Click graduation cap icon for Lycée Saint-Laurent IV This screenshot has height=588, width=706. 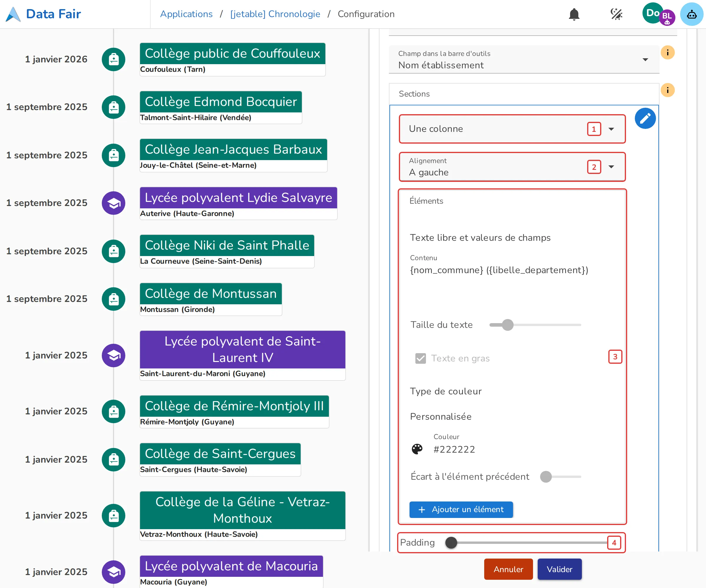[x=114, y=356]
